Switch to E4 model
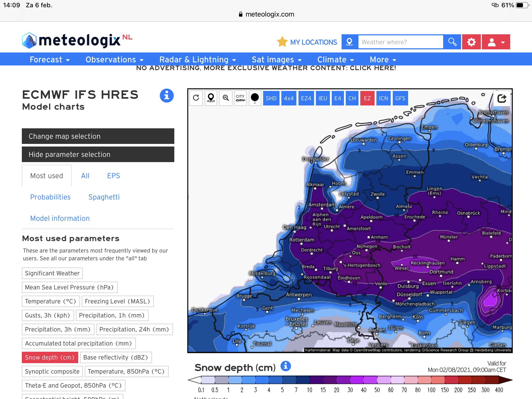The height and width of the screenshot is (399, 532). 338,98
